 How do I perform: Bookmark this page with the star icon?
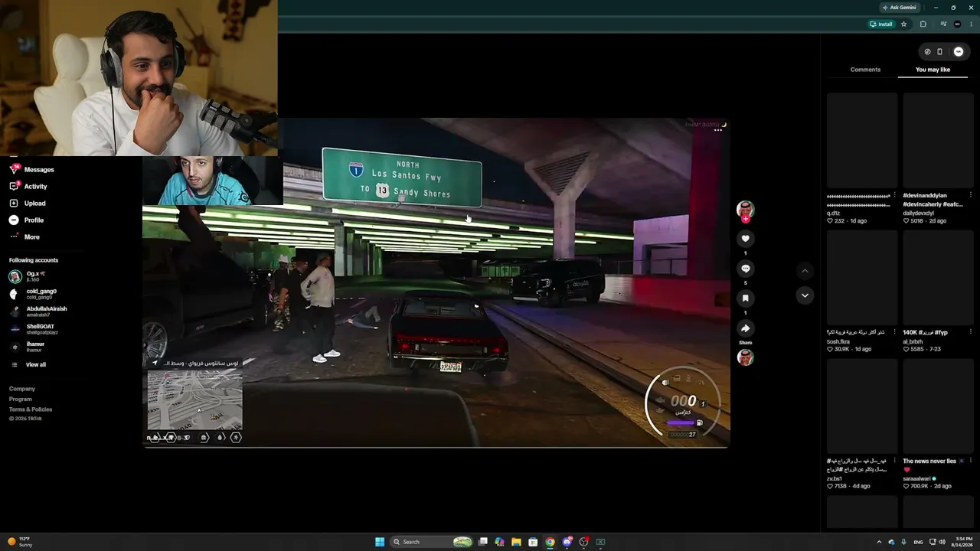click(x=903, y=24)
